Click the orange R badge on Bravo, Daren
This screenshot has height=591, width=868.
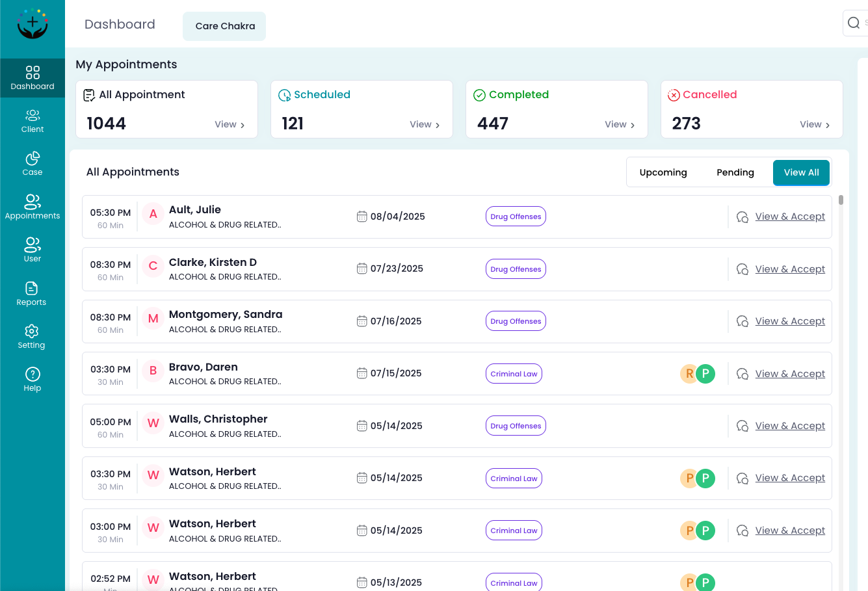pyautogui.click(x=689, y=374)
